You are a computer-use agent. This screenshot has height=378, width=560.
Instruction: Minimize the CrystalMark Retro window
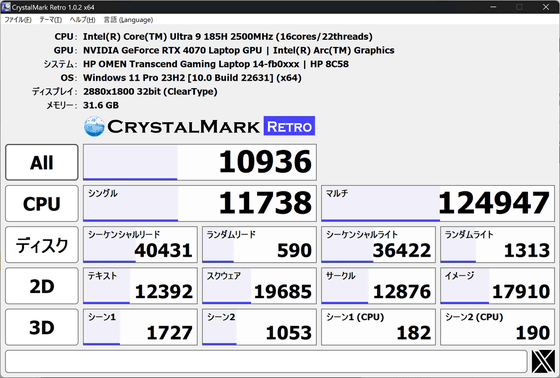pos(493,7)
